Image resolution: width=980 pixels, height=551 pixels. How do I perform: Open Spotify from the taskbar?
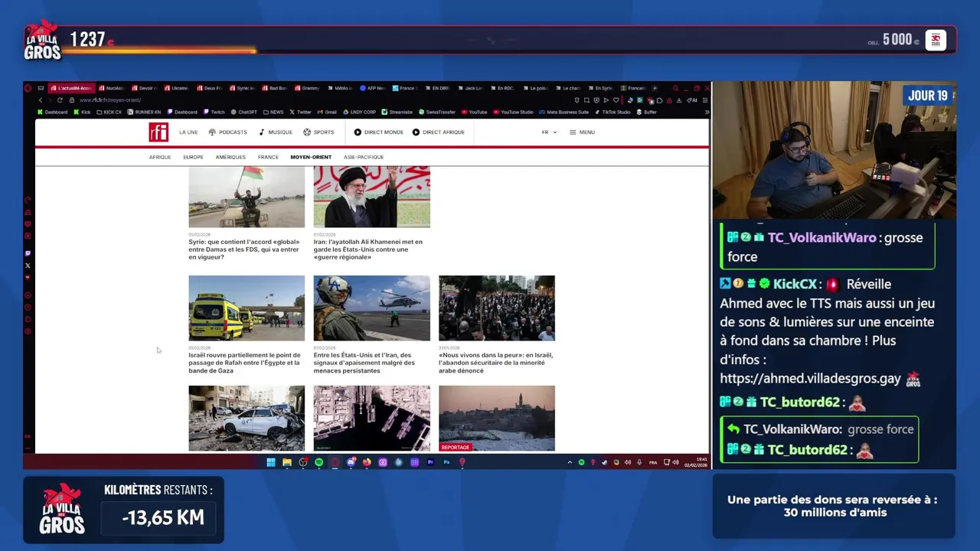(319, 462)
